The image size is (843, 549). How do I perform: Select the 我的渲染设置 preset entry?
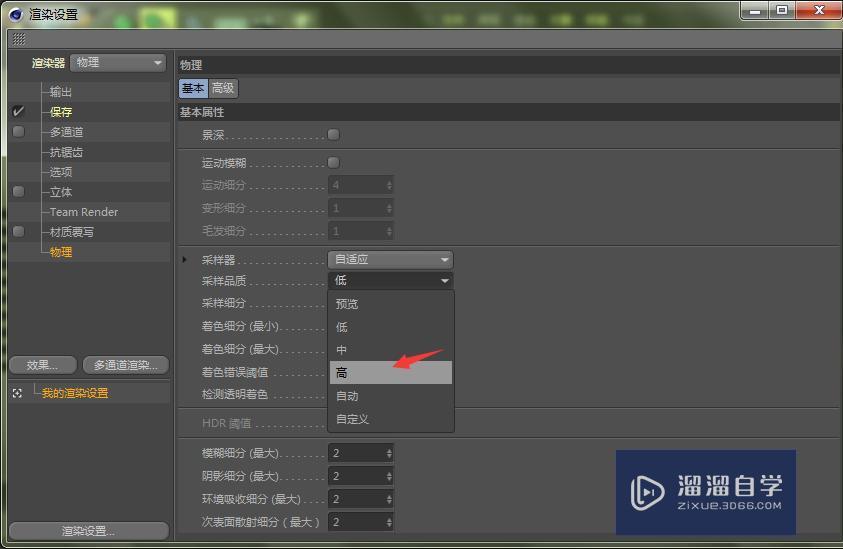pos(75,393)
